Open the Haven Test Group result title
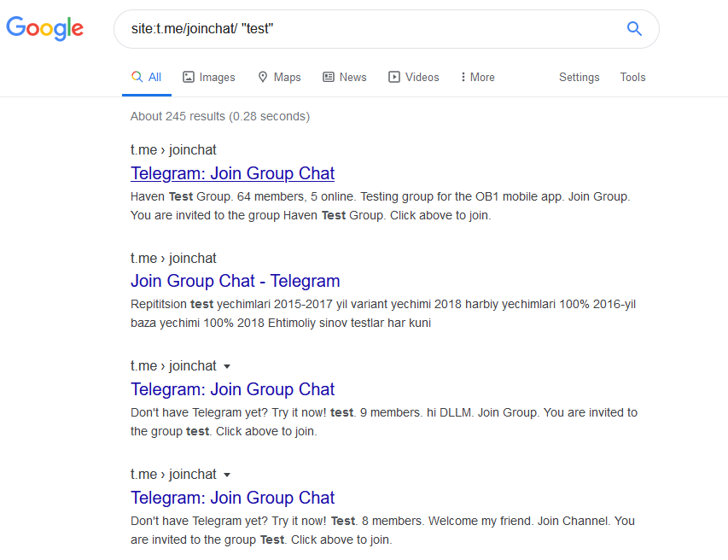This screenshot has width=728, height=560. 232,173
